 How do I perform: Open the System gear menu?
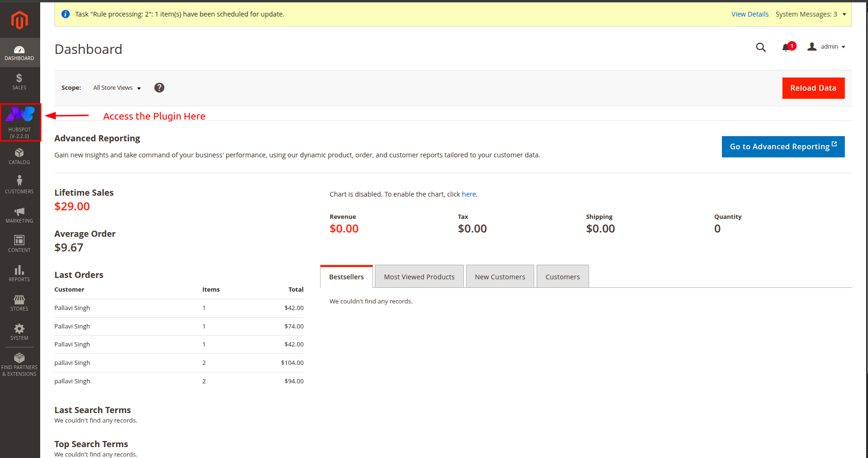point(19,332)
